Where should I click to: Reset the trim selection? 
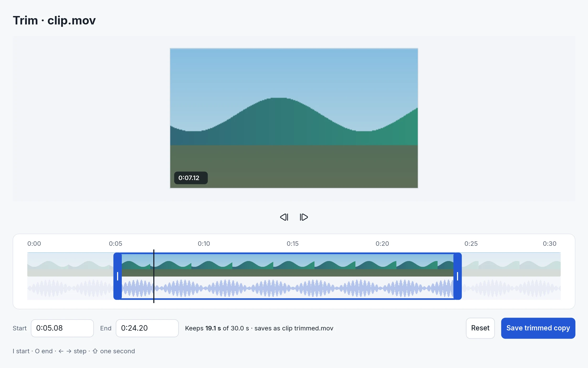coord(480,328)
